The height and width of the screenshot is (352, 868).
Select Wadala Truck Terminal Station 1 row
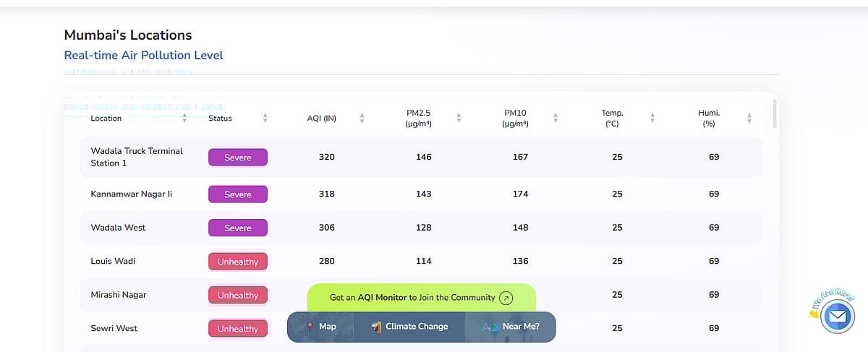click(137, 157)
